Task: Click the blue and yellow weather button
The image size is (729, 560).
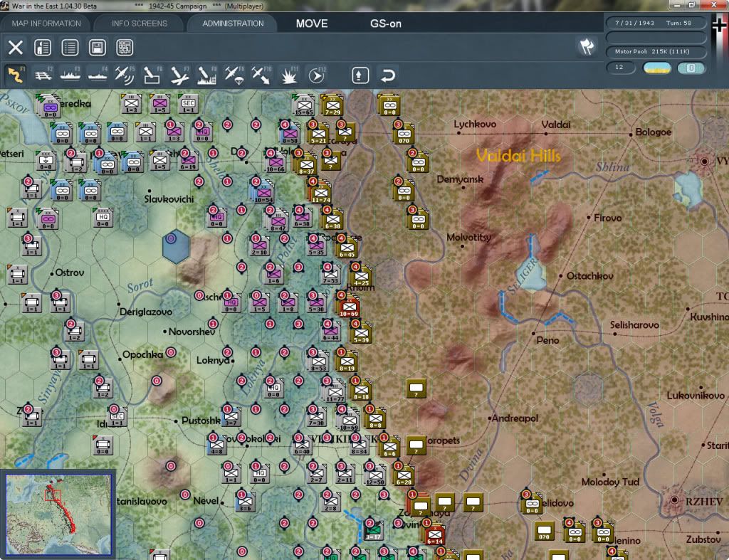Action: point(657,68)
